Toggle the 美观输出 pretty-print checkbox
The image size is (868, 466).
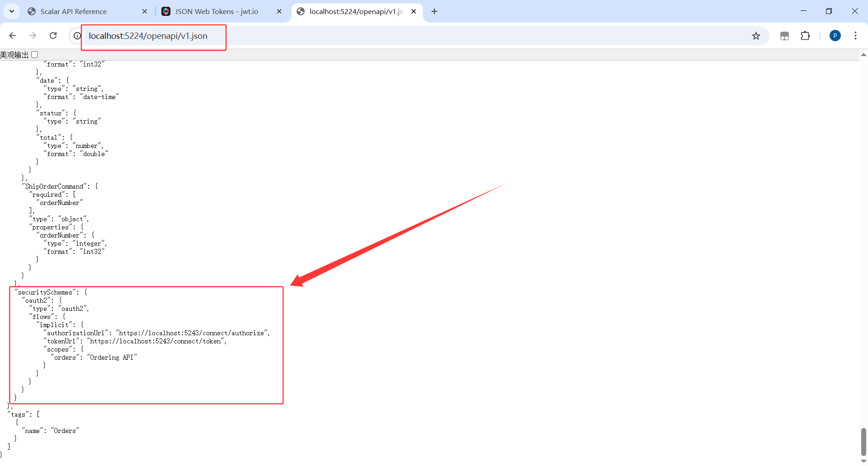pyautogui.click(x=34, y=55)
